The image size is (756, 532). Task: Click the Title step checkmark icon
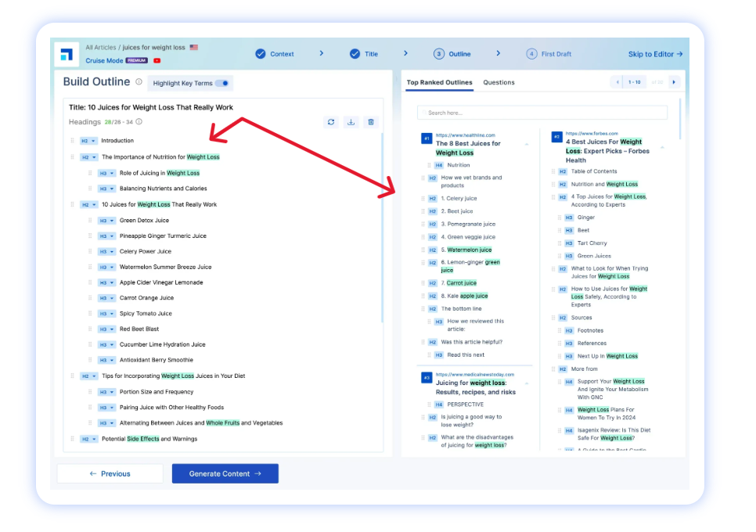click(355, 54)
